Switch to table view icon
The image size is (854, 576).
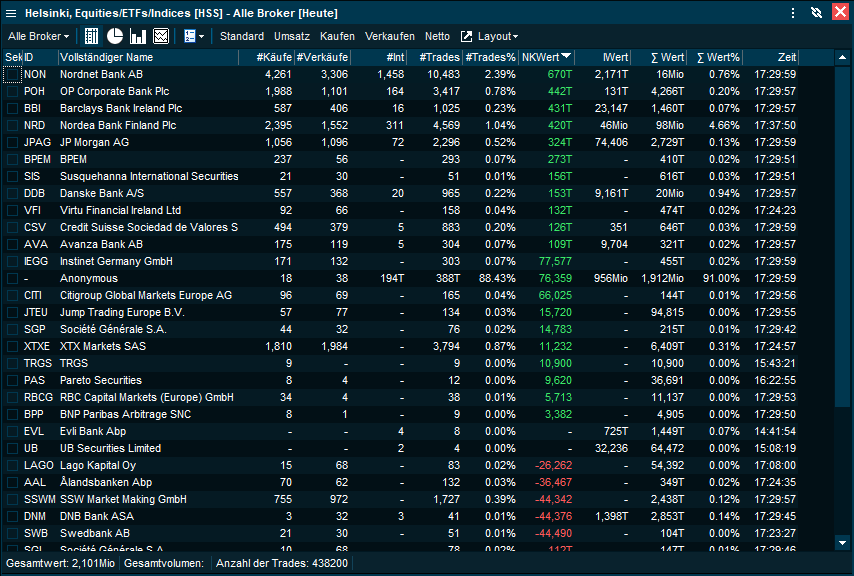pyautogui.click(x=92, y=36)
